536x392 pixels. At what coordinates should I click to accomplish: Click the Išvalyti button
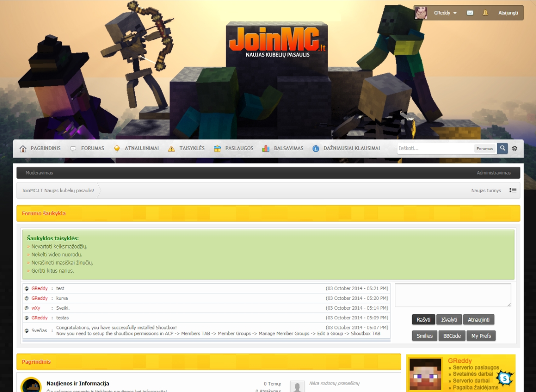[449, 319]
